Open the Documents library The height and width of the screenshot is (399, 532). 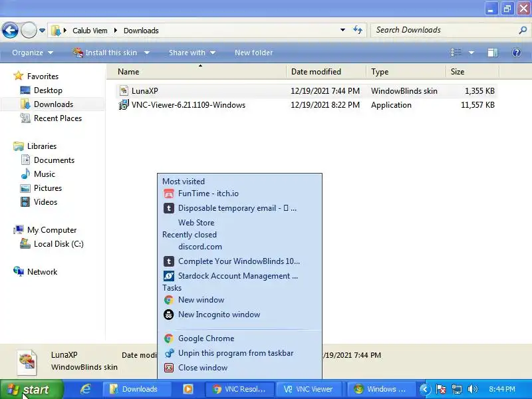tap(54, 160)
